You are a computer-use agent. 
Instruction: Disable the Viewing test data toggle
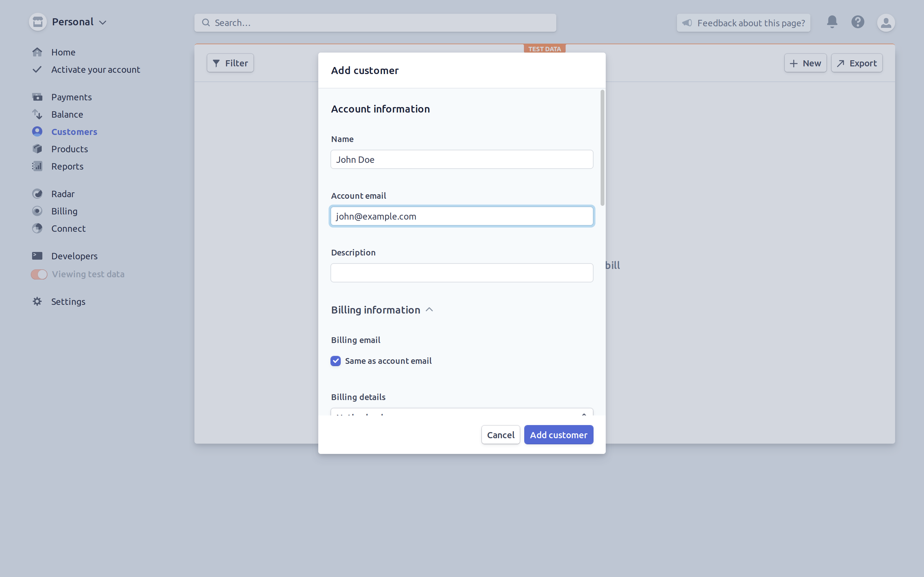(x=38, y=274)
